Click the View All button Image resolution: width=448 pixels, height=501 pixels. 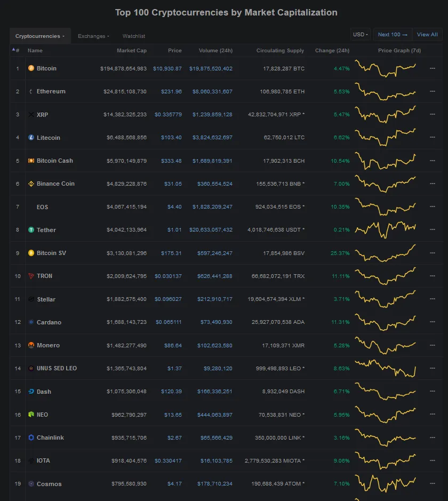click(427, 35)
